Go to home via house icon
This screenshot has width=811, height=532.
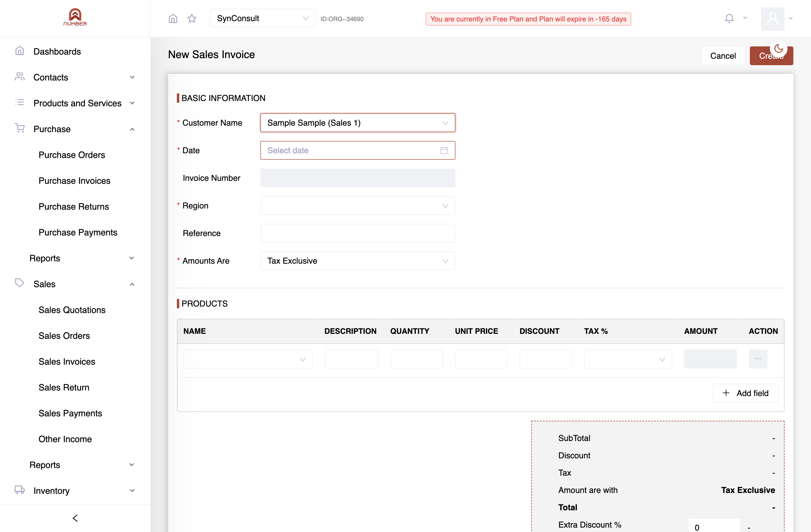(x=173, y=18)
